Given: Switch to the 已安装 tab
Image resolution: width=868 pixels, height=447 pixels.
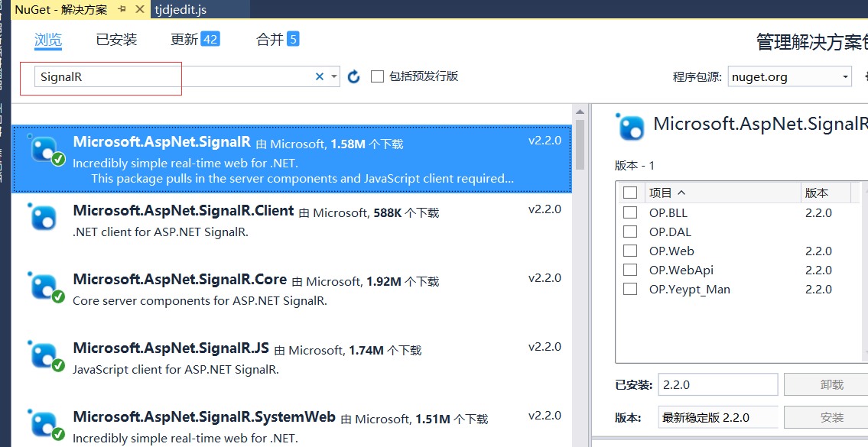Looking at the screenshot, I should 116,39.
